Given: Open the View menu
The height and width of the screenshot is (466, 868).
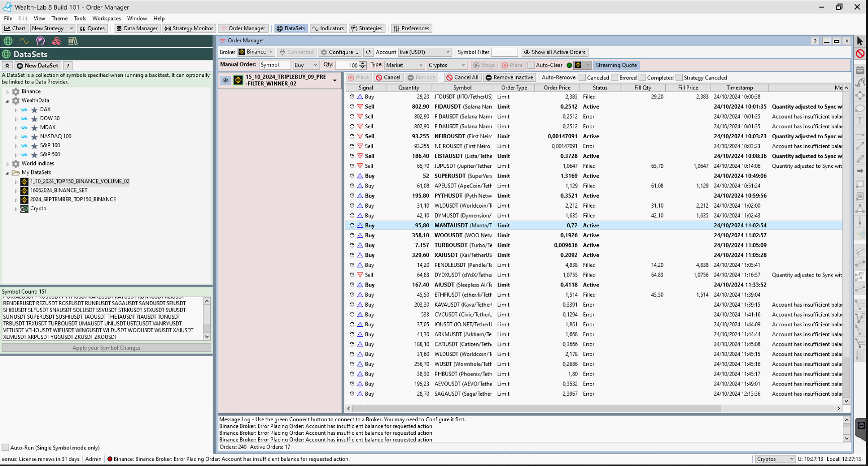Looking at the screenshot, I should (x=39, y=19).
